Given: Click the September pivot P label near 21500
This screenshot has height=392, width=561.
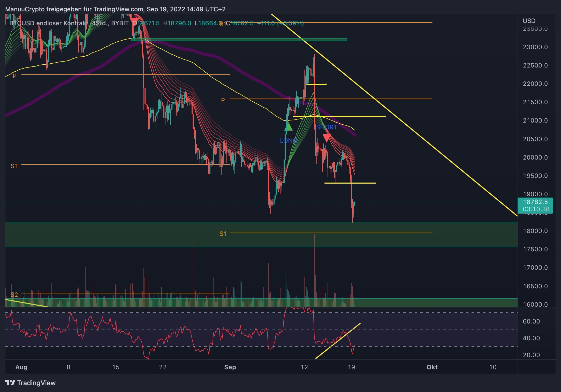Looking at the screenshot, I should (x=223, y=100).
